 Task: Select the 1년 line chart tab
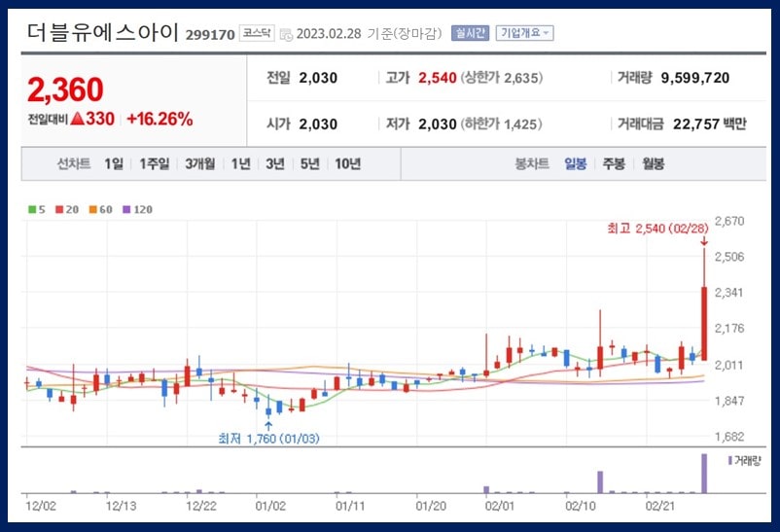(x=241, y=163)
